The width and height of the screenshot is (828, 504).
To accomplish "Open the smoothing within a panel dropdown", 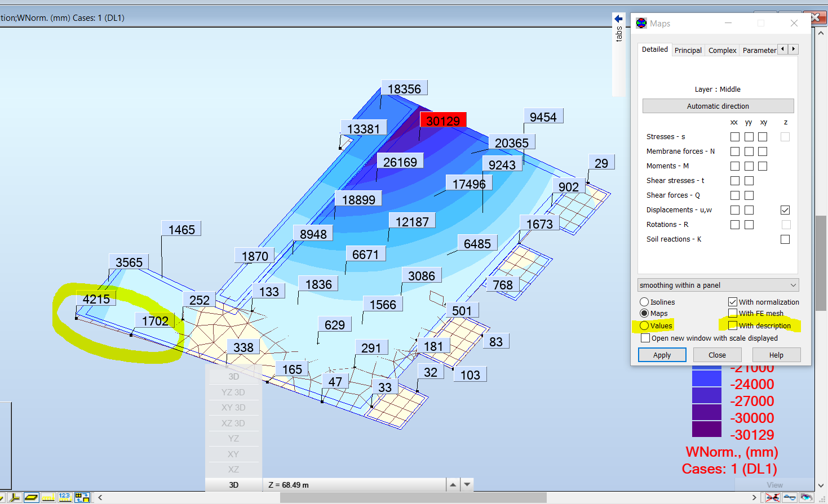I will pos(718,285).
